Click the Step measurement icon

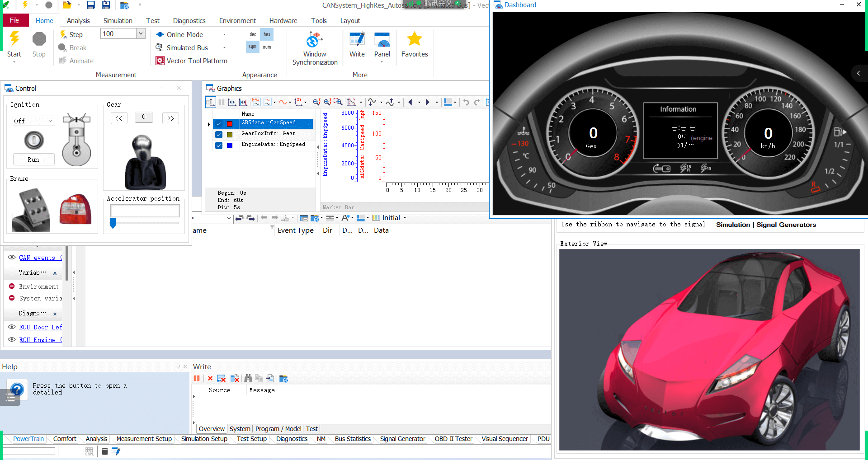(x=64, y=34)
